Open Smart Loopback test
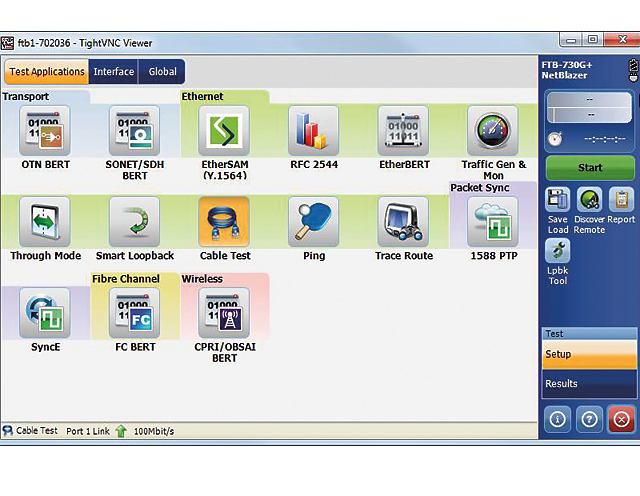This screenshot has height=496, width=640. (x=135, y=222)
